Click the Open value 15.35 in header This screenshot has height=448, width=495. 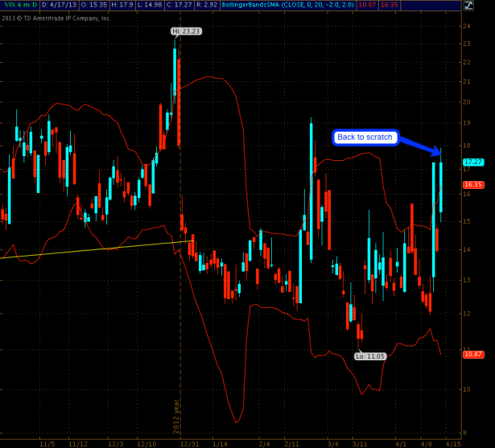click(x=98, y=5)
